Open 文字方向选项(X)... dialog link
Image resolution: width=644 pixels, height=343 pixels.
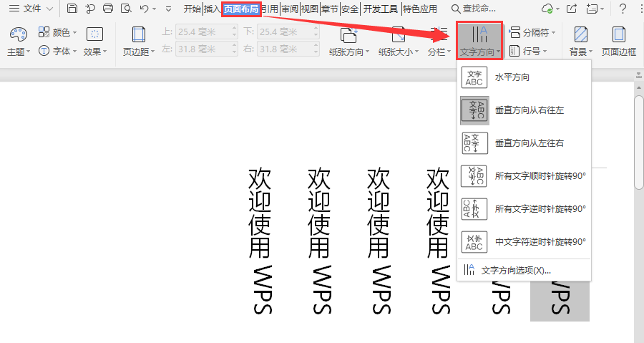[516, 270]
